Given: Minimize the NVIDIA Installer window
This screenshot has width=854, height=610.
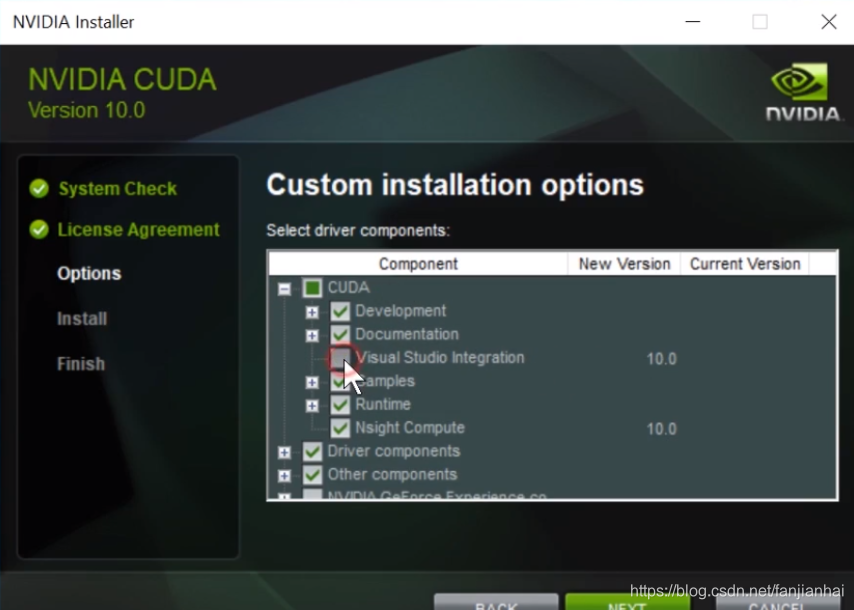Looking at the screenshot, I should click(693, 22).
